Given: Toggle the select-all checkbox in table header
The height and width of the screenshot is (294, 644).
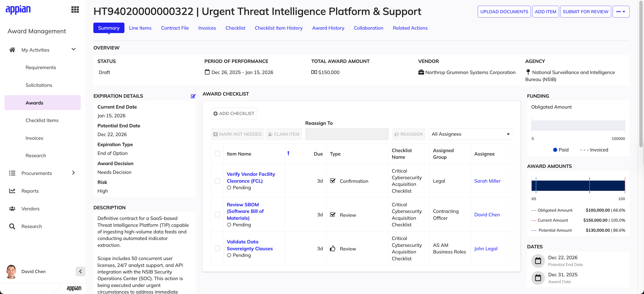Looking at the screenshot, I should pyautogui.click(x=217, y=154).
